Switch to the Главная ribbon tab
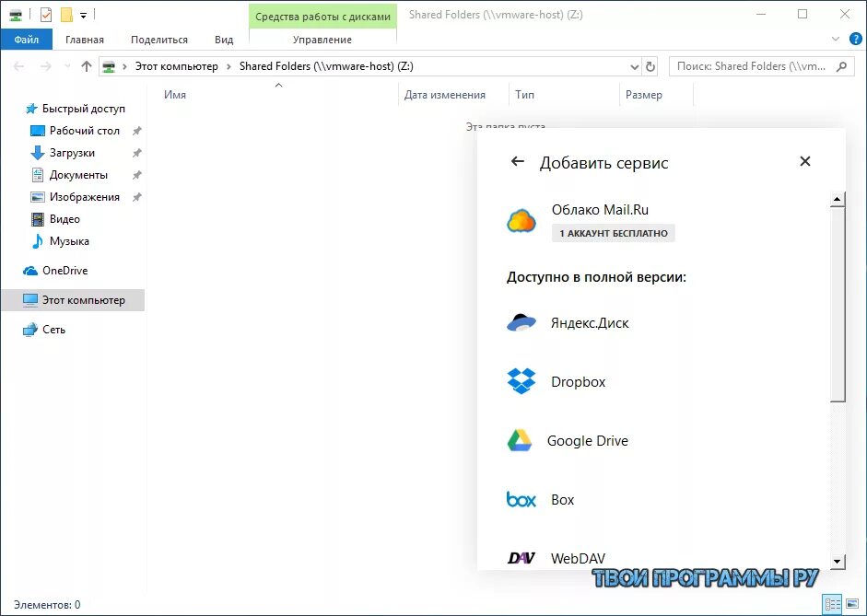 (x=85, y=40)
